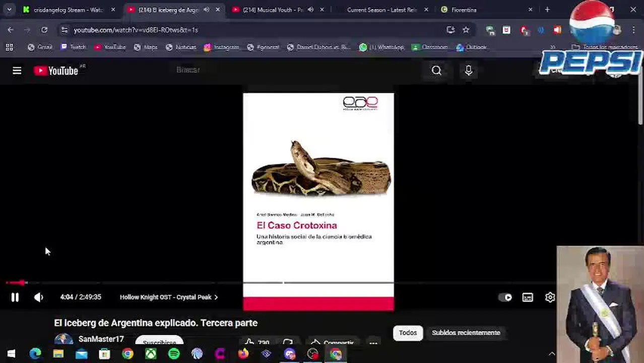This screenshot has height=363, width=644.
Task: Open Firefox from the taskbar
Action: tap(243, 354)
